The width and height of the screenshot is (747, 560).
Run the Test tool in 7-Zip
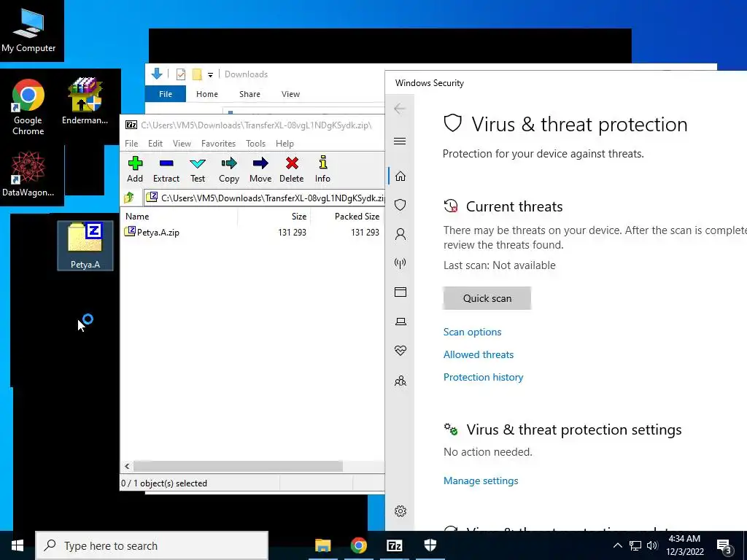[x=198, y=169]
